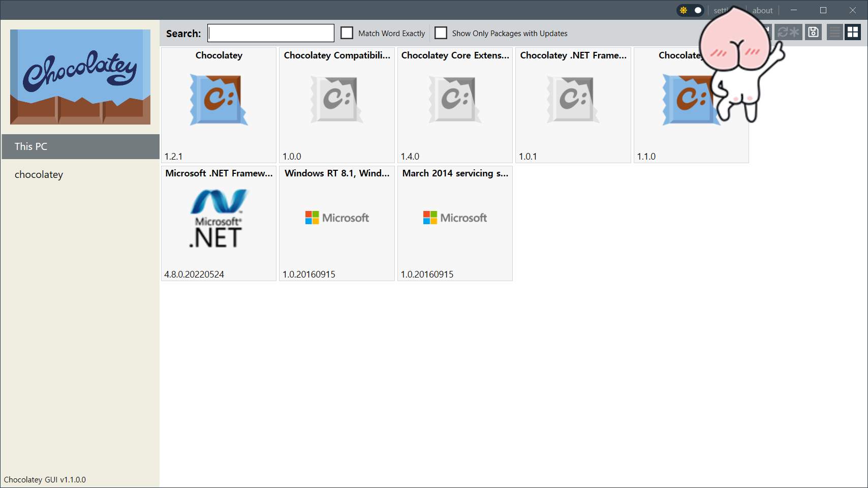868x488 pixels.
Task: Switch to tile grid view layout
Action: (x=853, y=33)
